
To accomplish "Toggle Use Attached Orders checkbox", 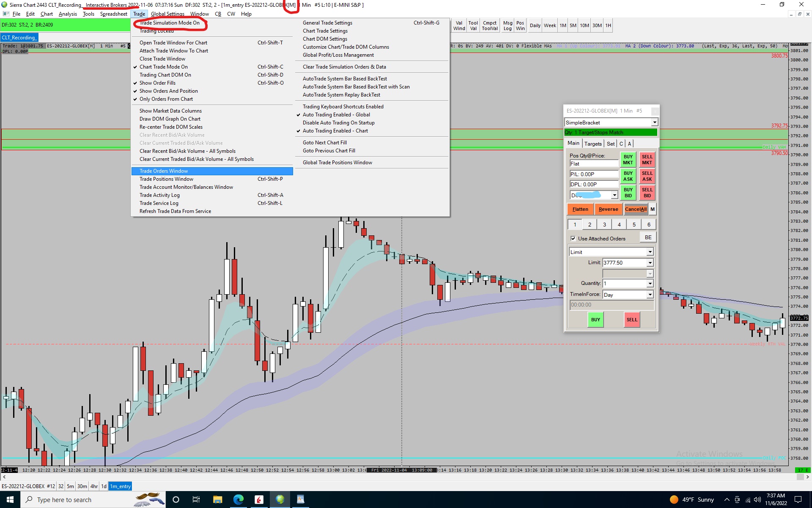I will coord(573,239).
